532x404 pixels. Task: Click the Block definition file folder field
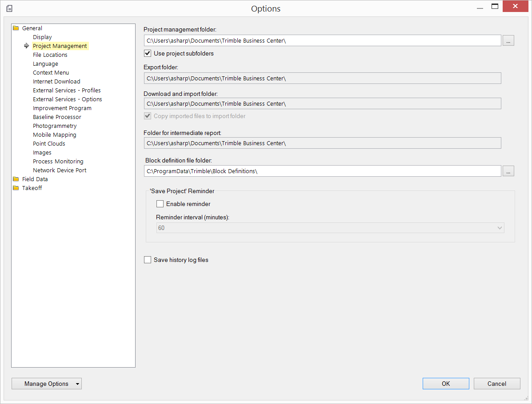322,171
